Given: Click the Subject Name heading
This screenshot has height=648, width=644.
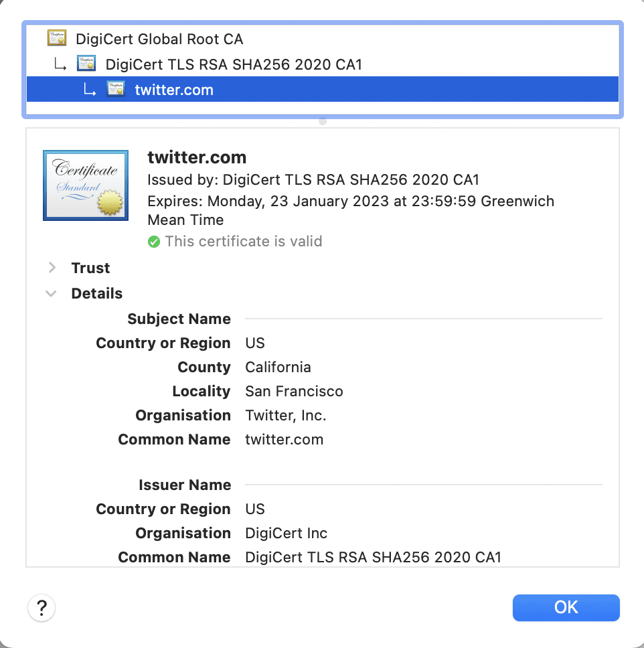Looking at the screenshot, I should pos(179,319).
